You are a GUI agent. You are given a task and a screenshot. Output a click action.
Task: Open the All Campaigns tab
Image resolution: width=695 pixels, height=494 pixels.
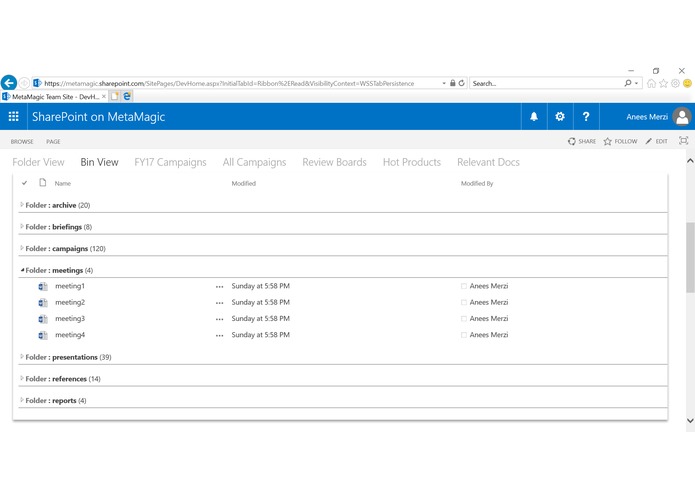pos(254,162)
